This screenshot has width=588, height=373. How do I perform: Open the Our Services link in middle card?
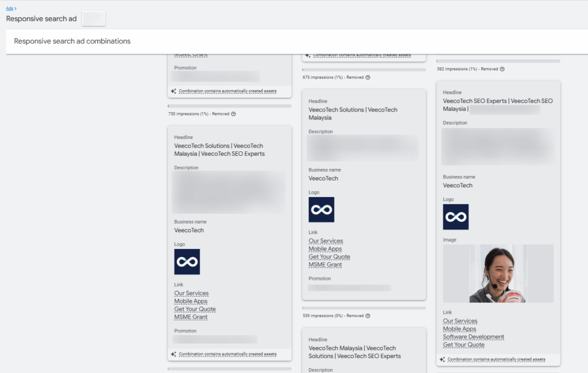pos(326,241)
